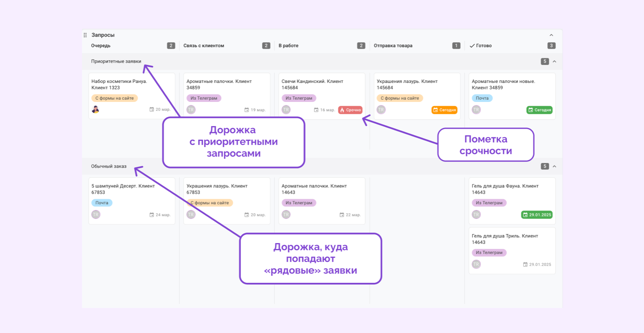The width and height of the screenshot is (644, 333).
Task: Select the Отправка товара column header
Action: (x=393, y=46)
